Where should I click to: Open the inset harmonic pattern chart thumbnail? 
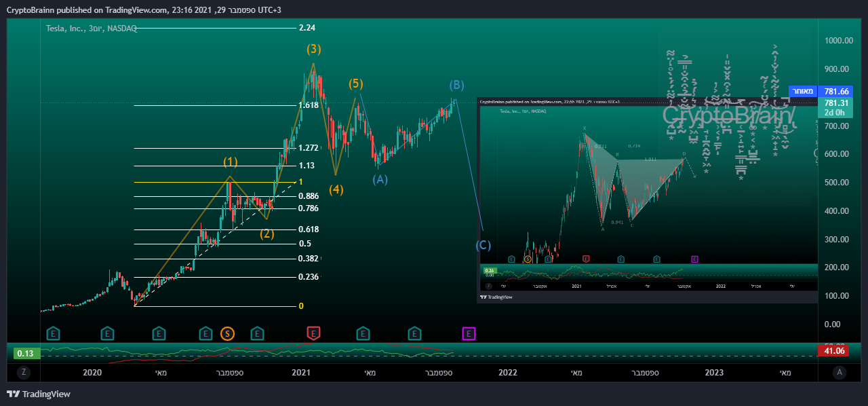(648, 200)
